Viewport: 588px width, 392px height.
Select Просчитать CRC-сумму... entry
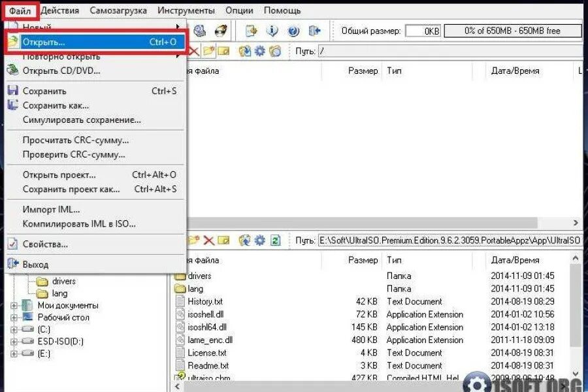95,140
